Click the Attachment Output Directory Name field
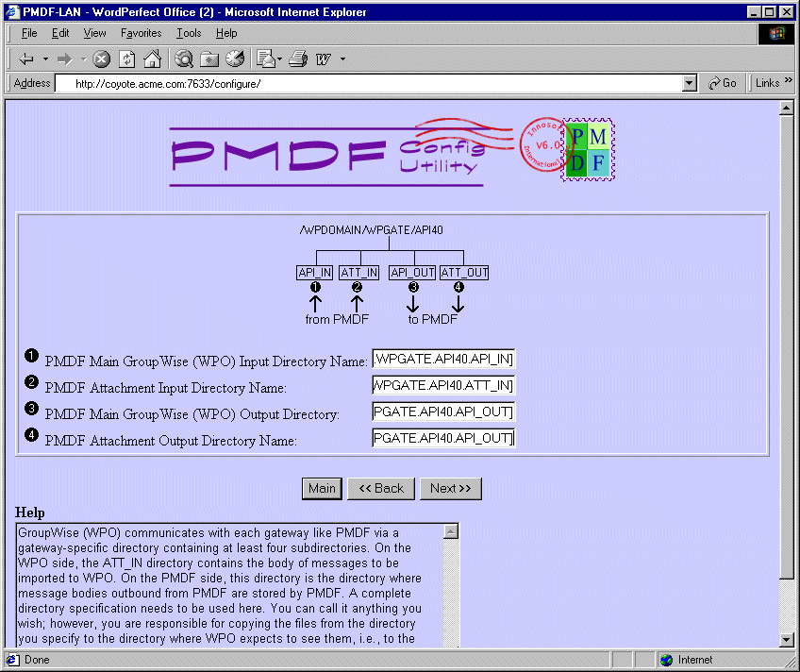 tap(443, 439)
